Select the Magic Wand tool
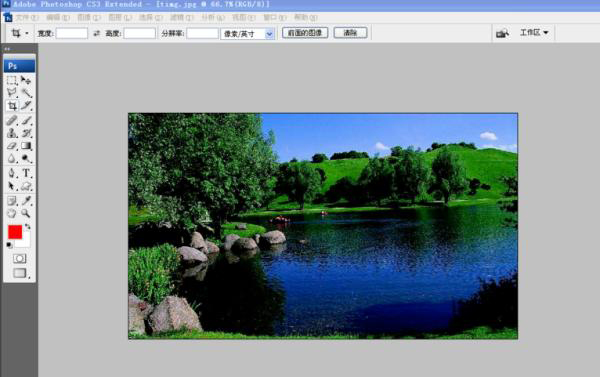This screenshot has height=377, width=600. [x=26, y=93]
